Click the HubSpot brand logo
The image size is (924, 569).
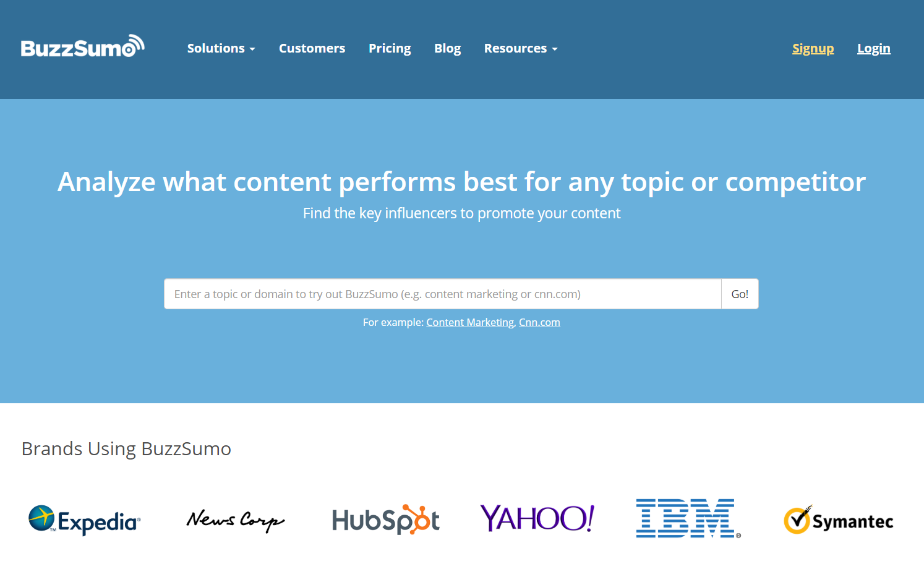386,520
